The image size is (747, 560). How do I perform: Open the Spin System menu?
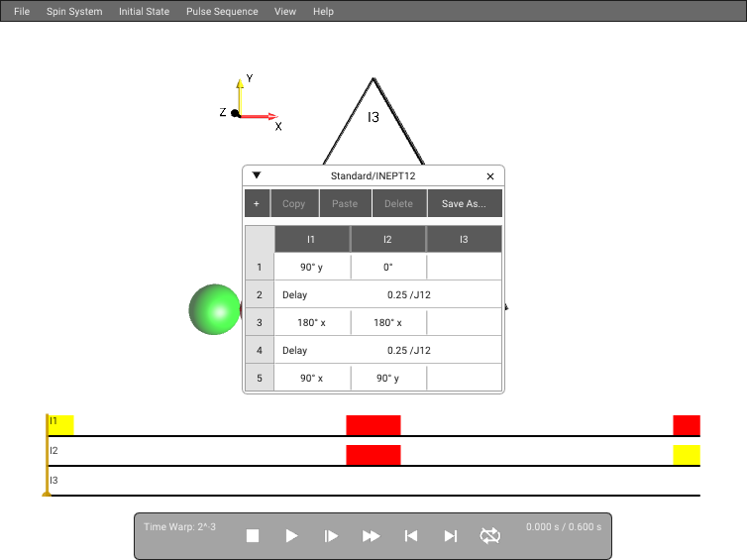coord(74,12)
